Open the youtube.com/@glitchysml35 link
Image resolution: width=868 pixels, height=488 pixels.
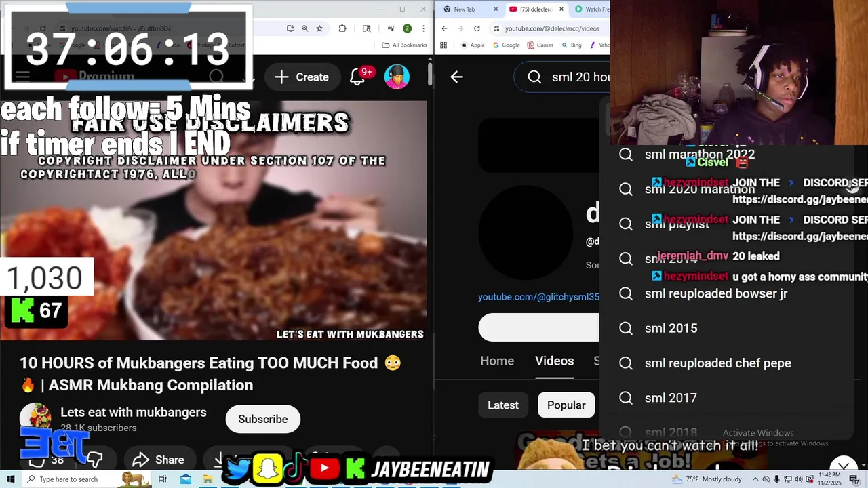[538, 297]
